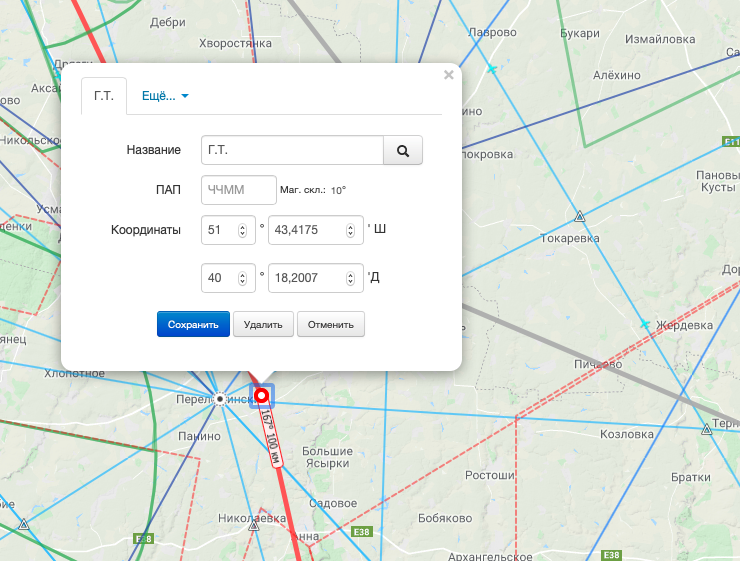740x561 pixels.
Task: Adjust the latitude minutes stepper showing 43,4175
Action: tap(351, 230)
